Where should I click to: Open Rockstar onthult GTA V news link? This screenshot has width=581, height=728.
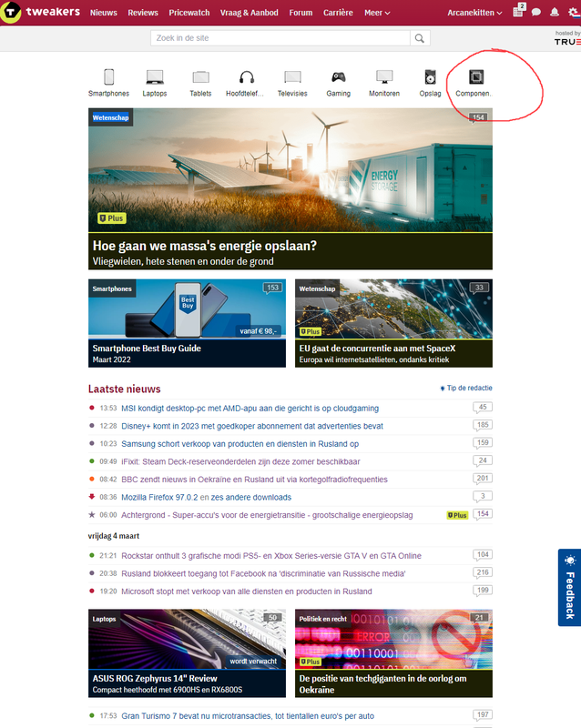(271, 556)
